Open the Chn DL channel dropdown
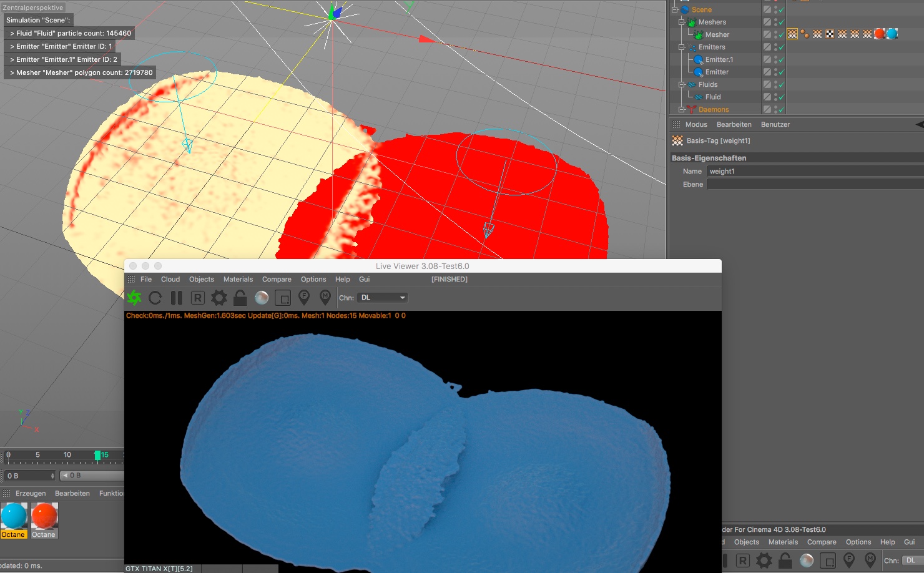This screenshot has height=573, width=924. [383, 298]
